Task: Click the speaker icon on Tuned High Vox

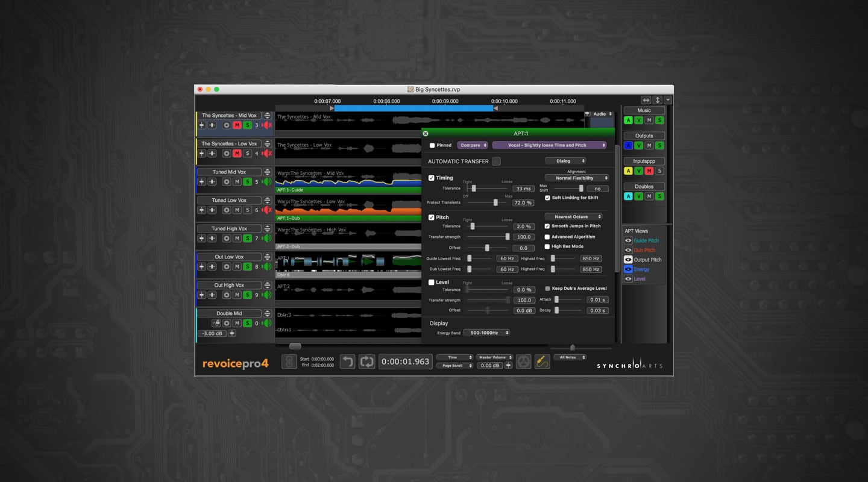Action: (266, 239)
